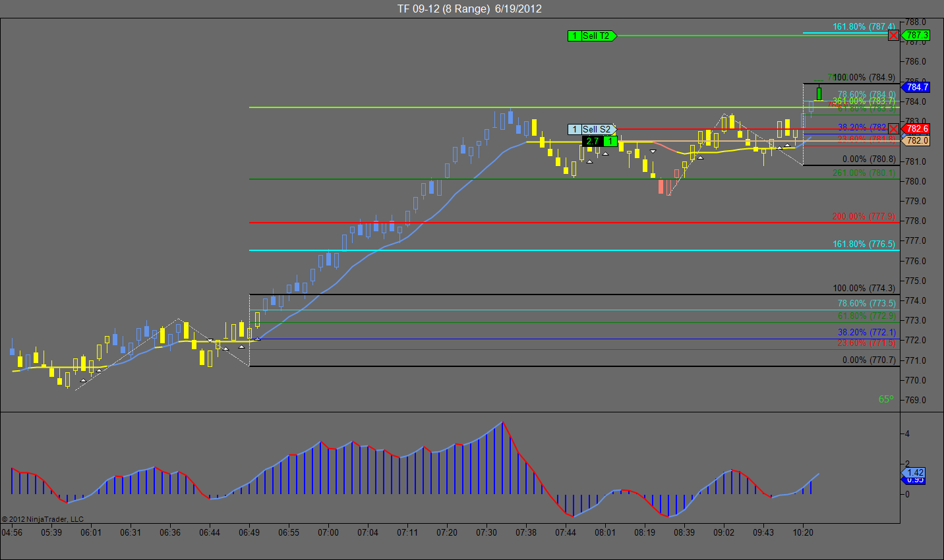Click the 784.7 current price marker
This screenshot has height=560, width=944.
click(916, 87)
